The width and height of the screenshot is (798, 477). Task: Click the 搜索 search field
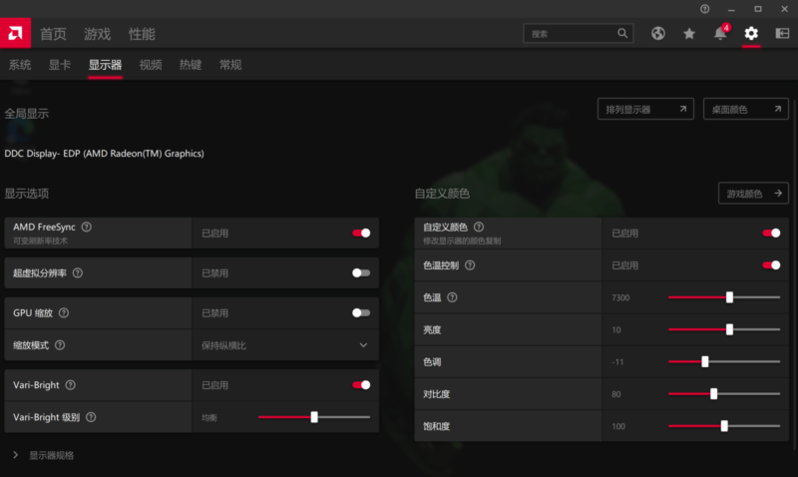point(570,33)
